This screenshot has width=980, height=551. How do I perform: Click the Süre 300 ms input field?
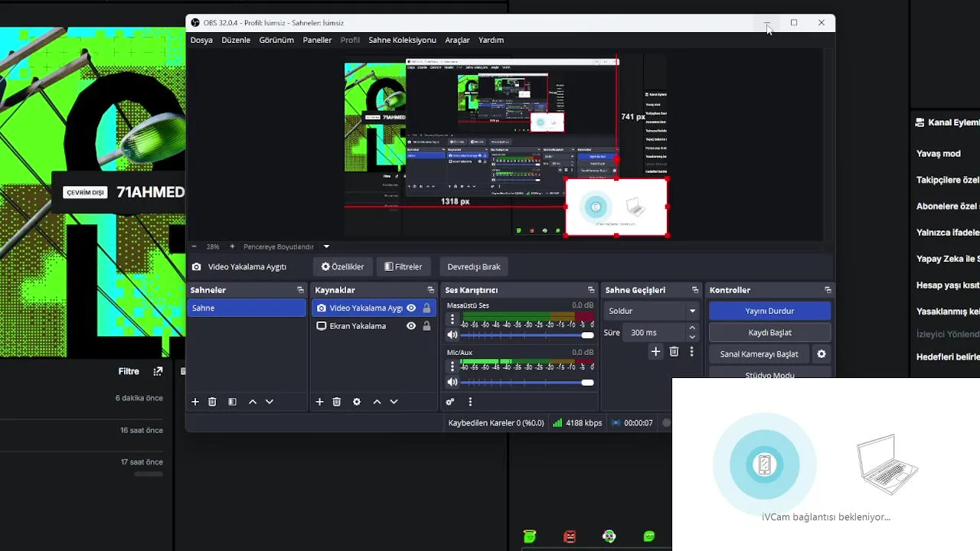[654, 333]
